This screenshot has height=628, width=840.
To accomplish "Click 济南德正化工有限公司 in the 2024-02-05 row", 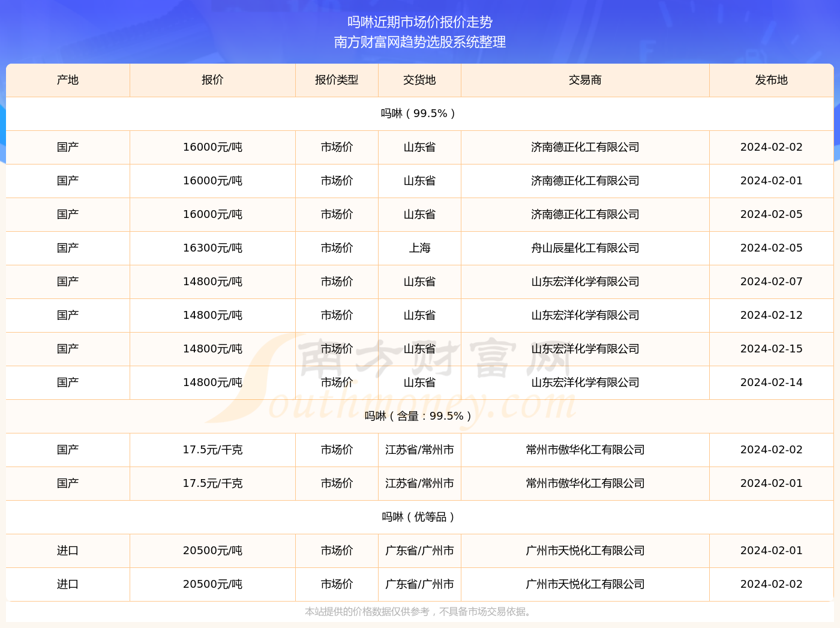I will click(585, 214).
